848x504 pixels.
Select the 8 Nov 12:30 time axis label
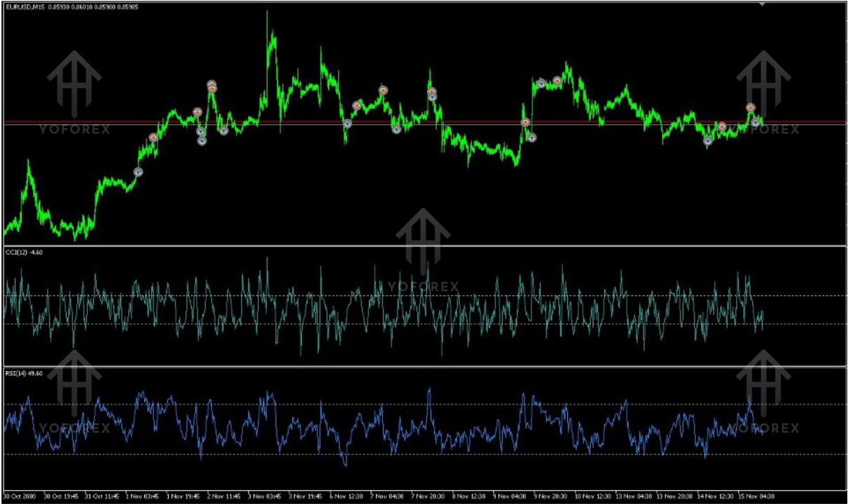(468, 496)
